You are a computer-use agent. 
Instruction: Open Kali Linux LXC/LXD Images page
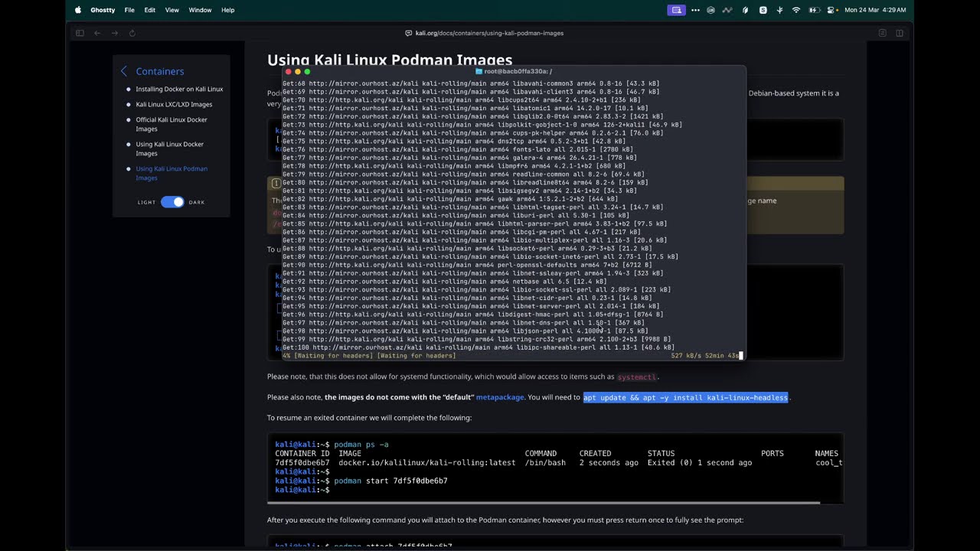click(x=174, y=104)
